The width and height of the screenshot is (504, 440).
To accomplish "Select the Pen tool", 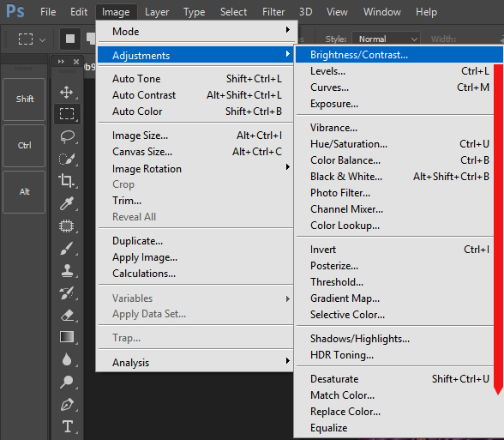I will [67, 405].
